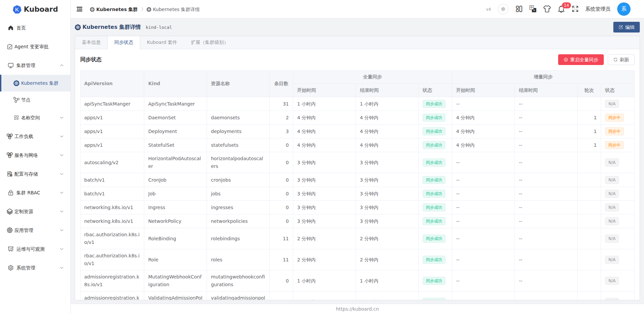
Task: Expand the 服务与网络 menu chevron
Action: 62,155
